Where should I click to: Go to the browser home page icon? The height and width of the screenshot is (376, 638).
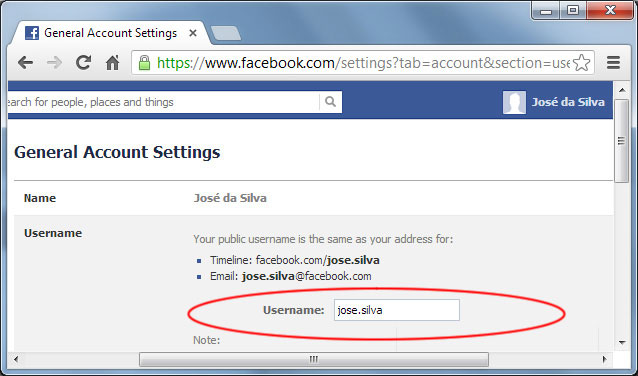(x=113, y=62)
